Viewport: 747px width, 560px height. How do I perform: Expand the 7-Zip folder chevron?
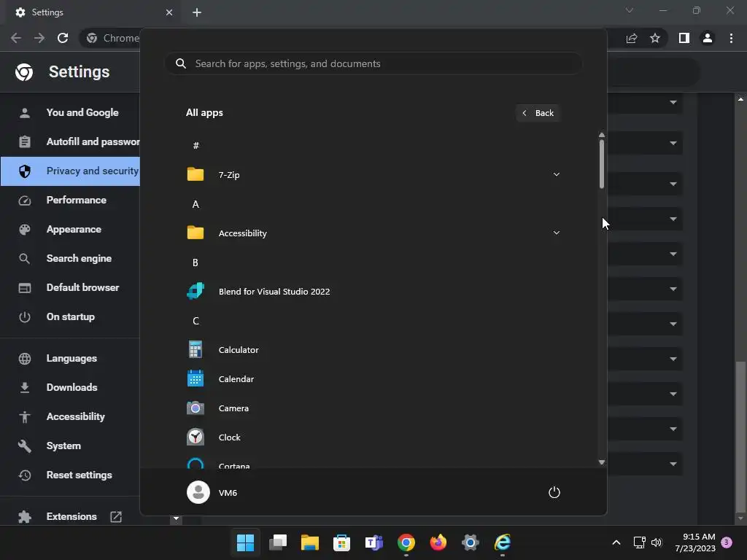click(556, 174)
